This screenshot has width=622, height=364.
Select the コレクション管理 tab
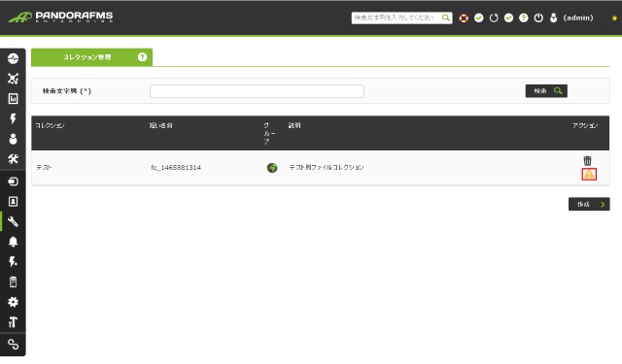tap(91, 57)
